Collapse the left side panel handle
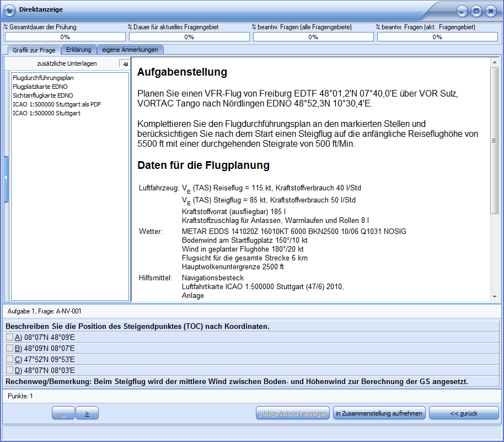The image size is (504, 442). tap(6, 179)
